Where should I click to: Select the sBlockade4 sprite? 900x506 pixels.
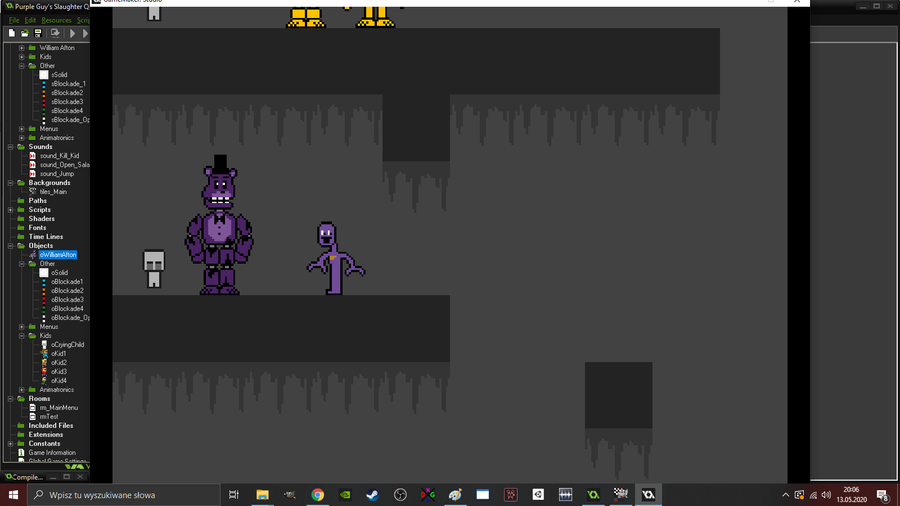pos(67,111)
